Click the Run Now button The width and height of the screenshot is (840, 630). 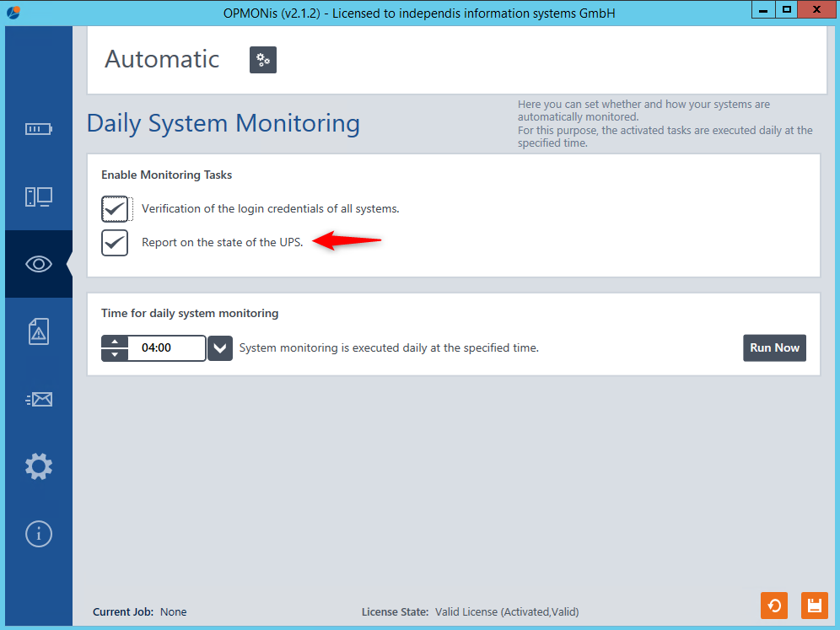click(774, 348)
